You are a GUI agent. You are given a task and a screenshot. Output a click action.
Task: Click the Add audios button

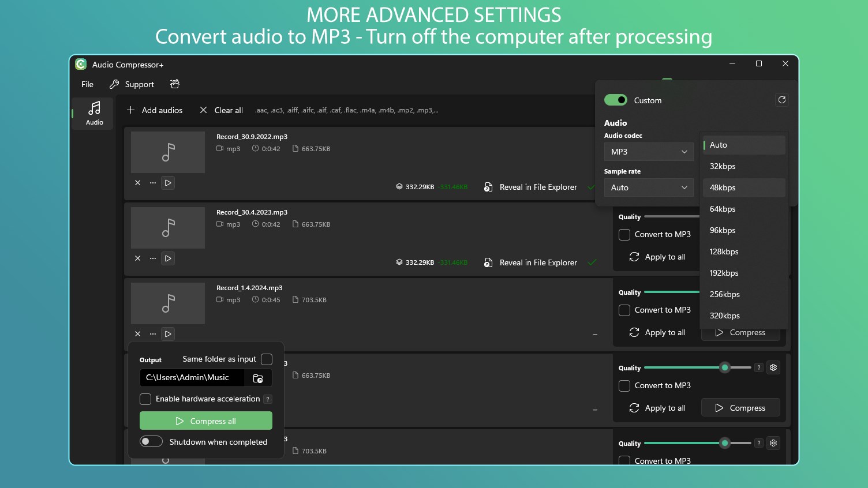click(155, 110)
